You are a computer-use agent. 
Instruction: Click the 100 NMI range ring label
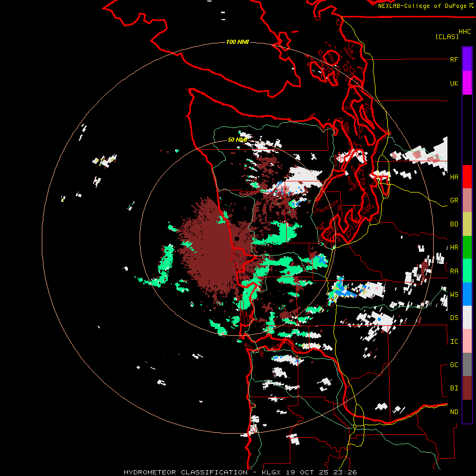click(237, 42)
